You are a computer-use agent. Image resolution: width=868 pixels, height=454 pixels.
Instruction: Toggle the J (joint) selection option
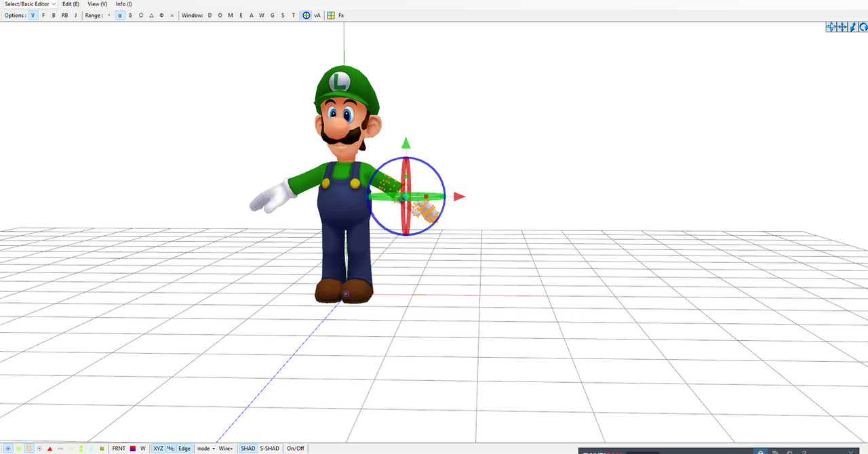(75, 15)
